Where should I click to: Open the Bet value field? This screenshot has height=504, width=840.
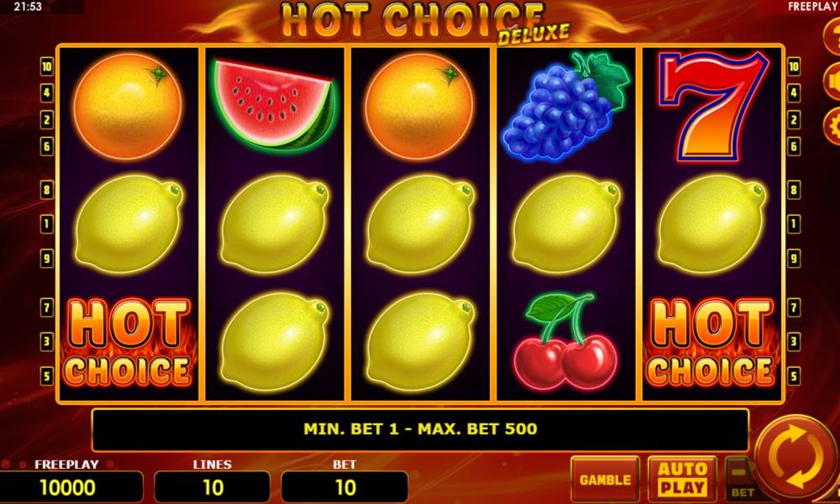point(344,487)
